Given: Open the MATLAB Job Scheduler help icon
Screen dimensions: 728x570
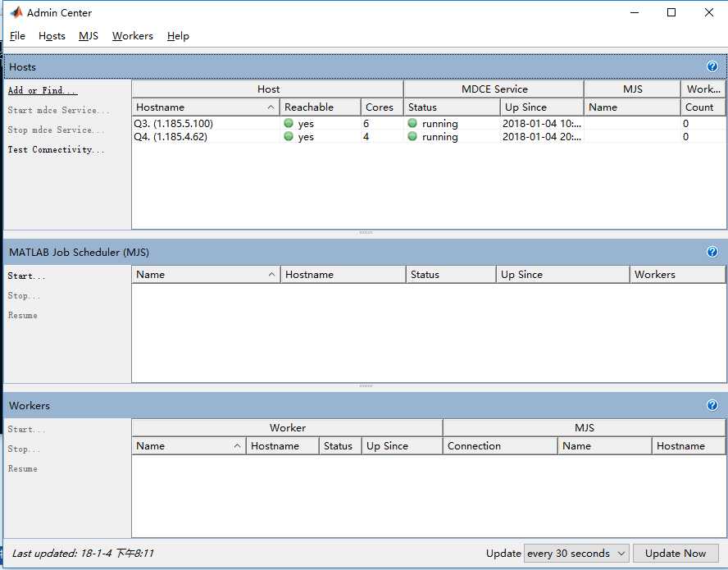Looking at the screenshot, I should [x=712, y=252].
